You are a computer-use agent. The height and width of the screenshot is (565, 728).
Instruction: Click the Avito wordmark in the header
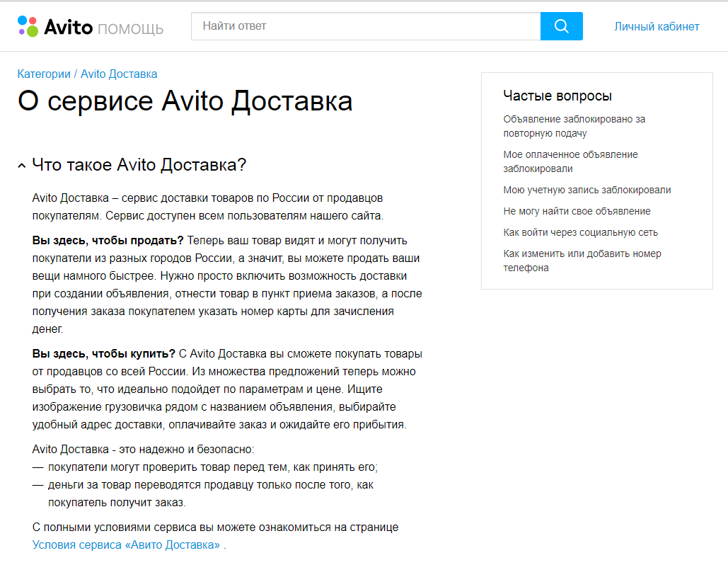pos(68,27)
